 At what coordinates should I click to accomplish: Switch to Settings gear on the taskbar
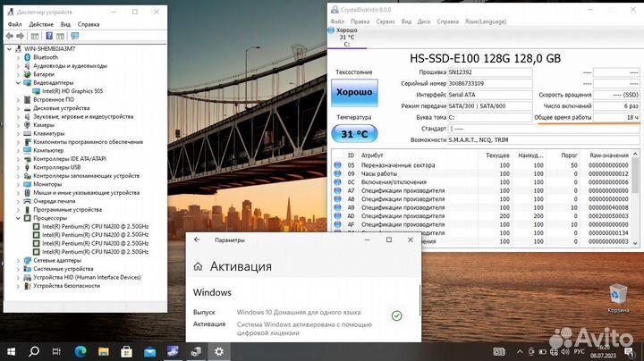(219, 351)
